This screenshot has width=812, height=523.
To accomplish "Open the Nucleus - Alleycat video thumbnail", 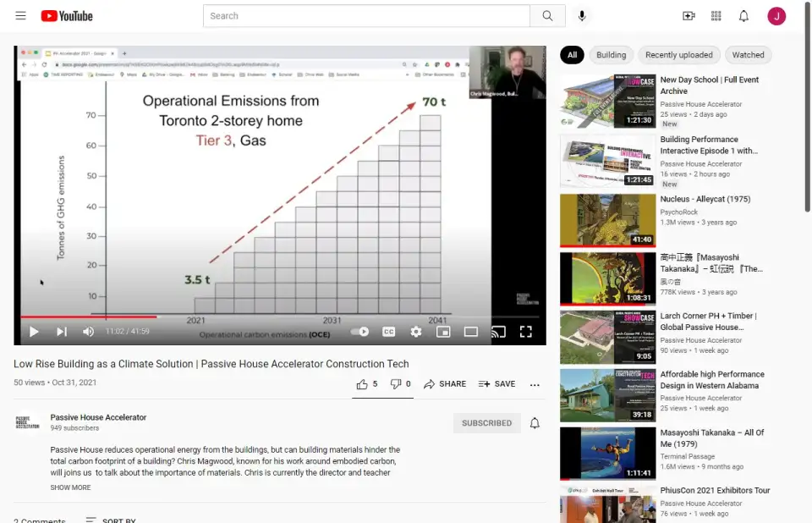I will 607,220.
